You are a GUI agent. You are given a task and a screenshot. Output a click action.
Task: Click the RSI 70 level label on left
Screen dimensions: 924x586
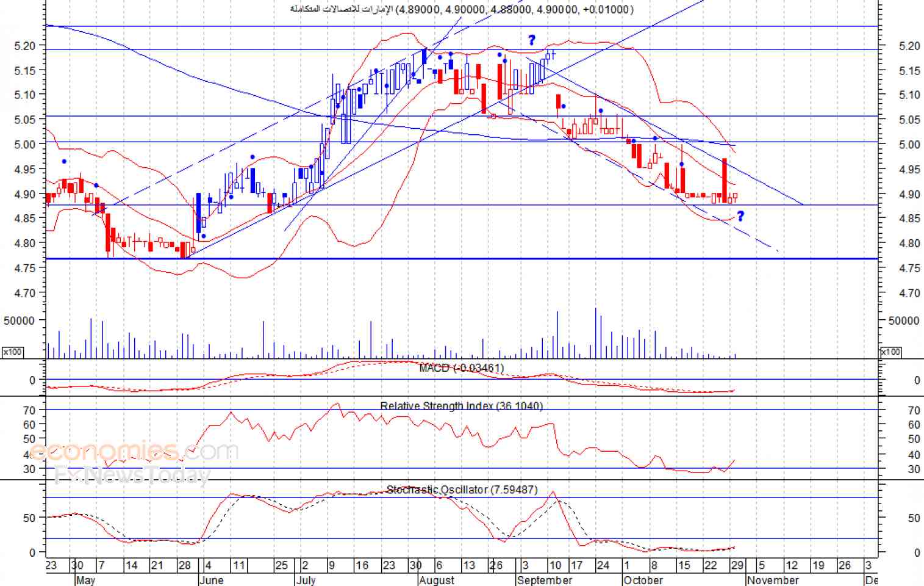[x=29, y=410]
